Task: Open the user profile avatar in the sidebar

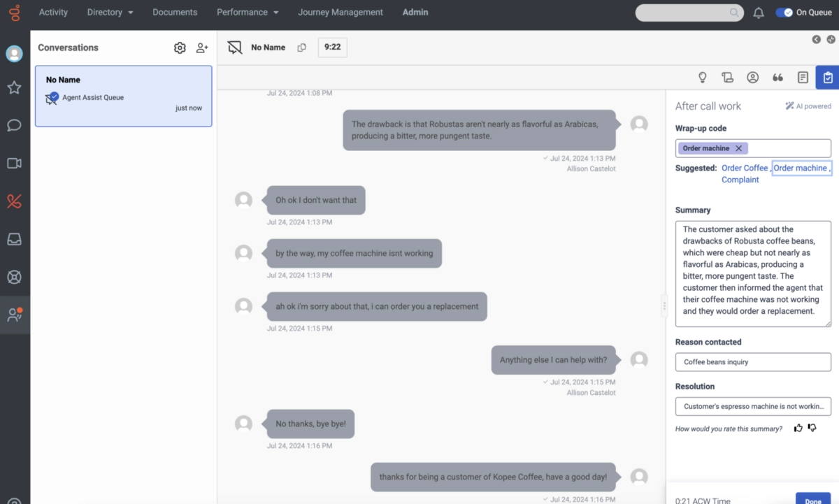Action: pyautogui.click(x=15, y=54)
